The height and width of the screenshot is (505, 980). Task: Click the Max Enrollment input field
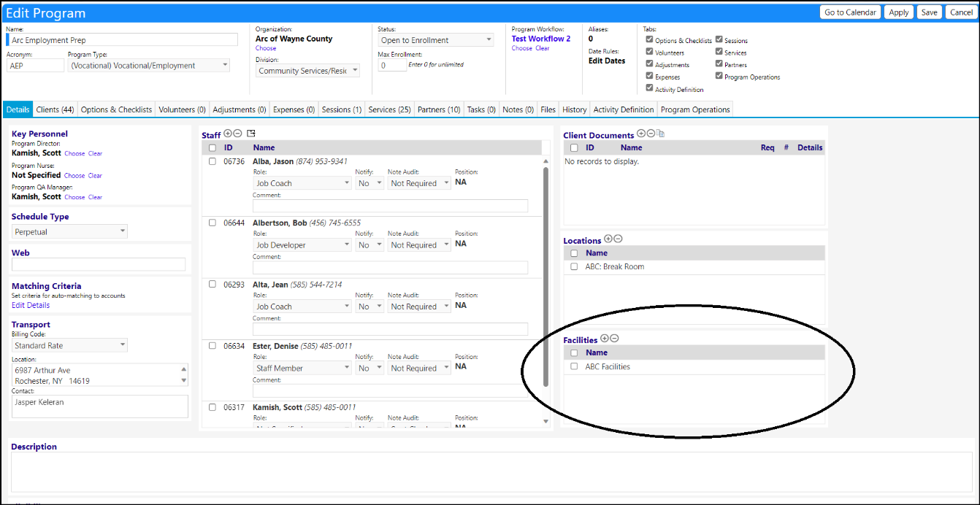(x=392, y=65)
